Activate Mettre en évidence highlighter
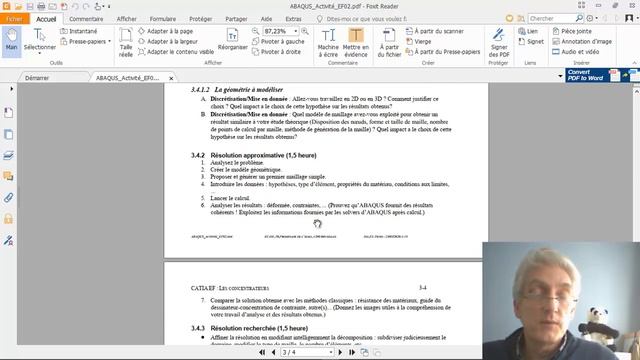This screenshot has width=640, height=360. [356, 43]
